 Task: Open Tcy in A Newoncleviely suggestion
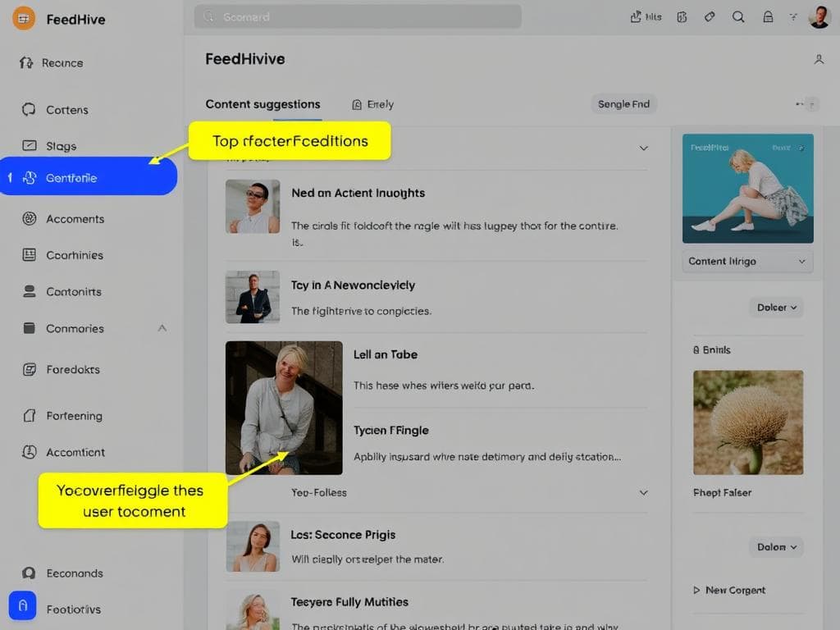pos(353,285)
